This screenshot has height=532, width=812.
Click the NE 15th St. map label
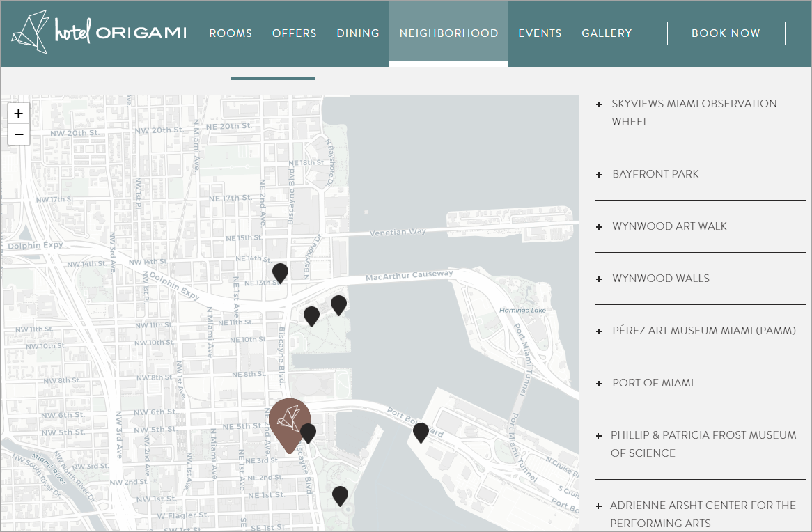244,237
